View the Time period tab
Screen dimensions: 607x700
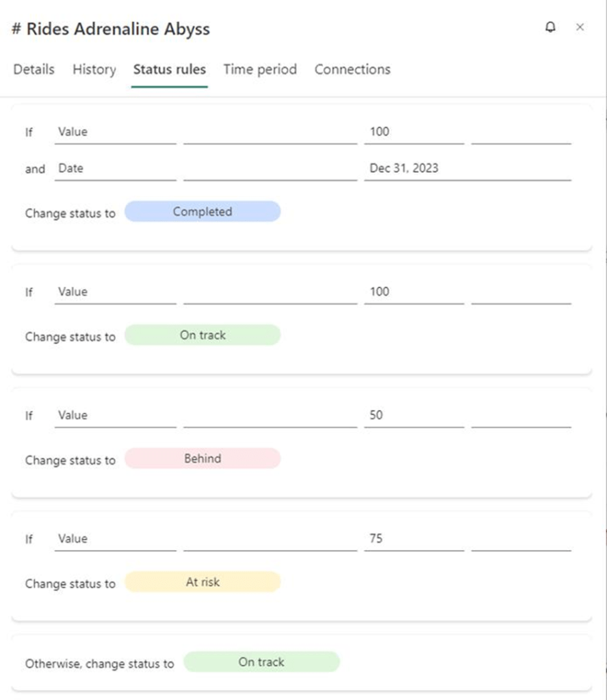coord(259,69)
